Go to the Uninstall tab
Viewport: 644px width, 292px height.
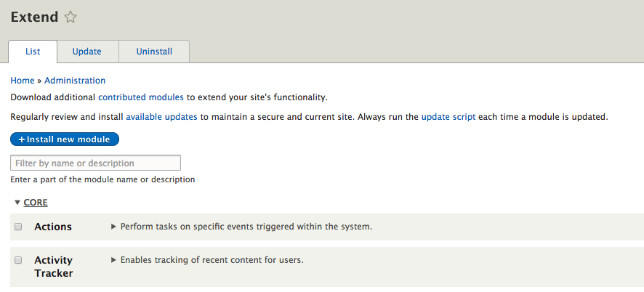(154, 52)
